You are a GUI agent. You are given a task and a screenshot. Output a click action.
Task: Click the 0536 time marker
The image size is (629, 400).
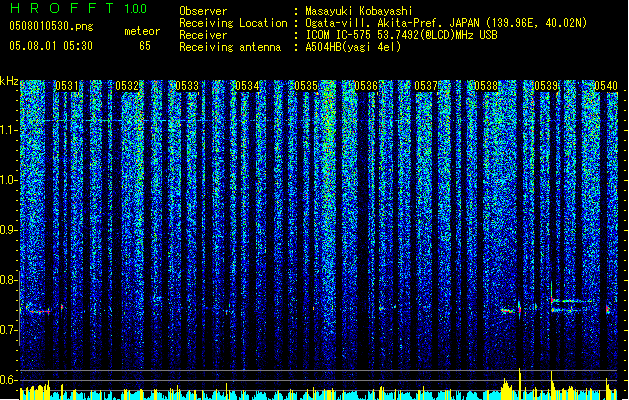click(x=366, y=86)
